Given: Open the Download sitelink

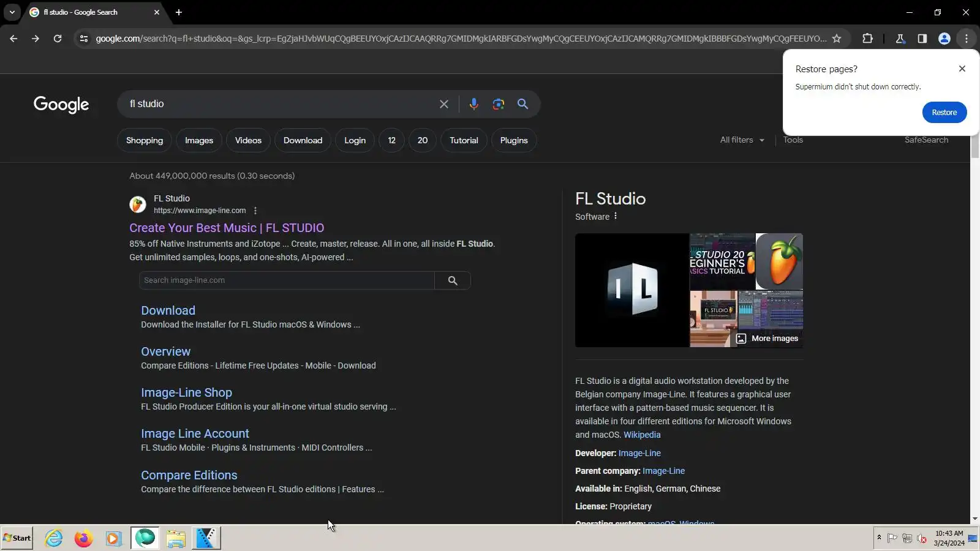Looking at the screenshot, I should pos(168,310).
